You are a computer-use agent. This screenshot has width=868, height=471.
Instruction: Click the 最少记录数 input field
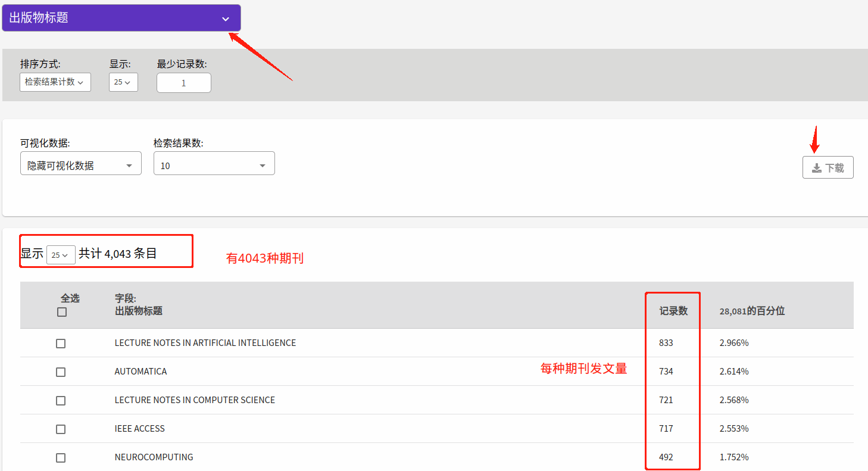click(x=184, y=83)
